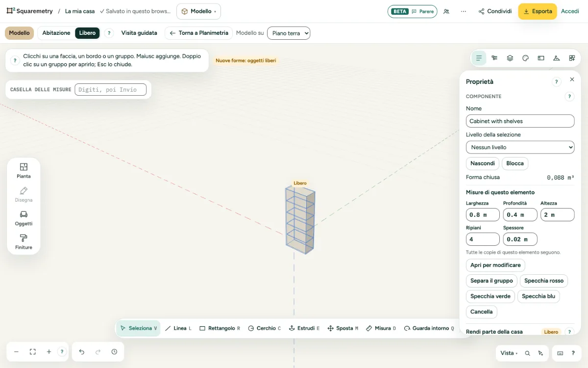The image size is (588, 368).
Task: Activate the Estrudi extrude tool
Action: coord(304,328)
